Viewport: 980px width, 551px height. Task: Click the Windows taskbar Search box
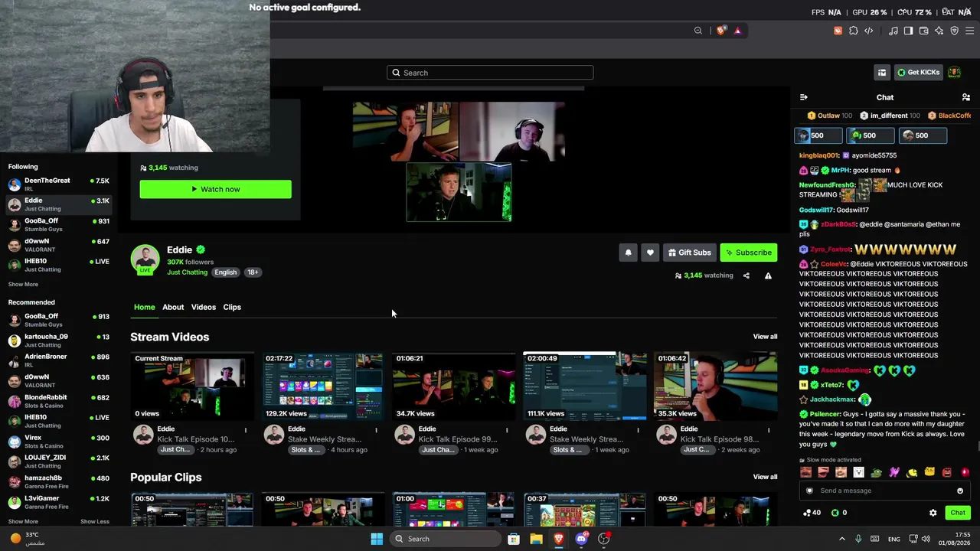pos(444,539)
